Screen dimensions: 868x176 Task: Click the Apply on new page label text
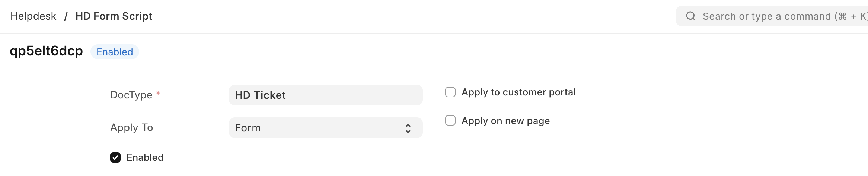(505, 121)
